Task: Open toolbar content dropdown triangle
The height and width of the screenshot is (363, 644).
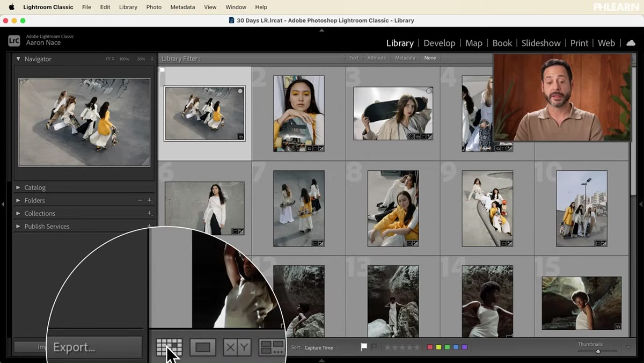Action: 628,347
